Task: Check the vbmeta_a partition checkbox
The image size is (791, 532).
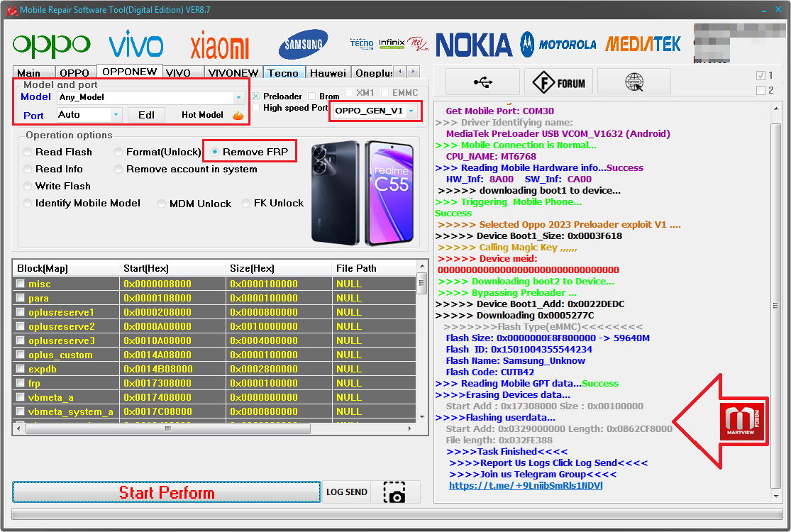Action: coord(20,397)
